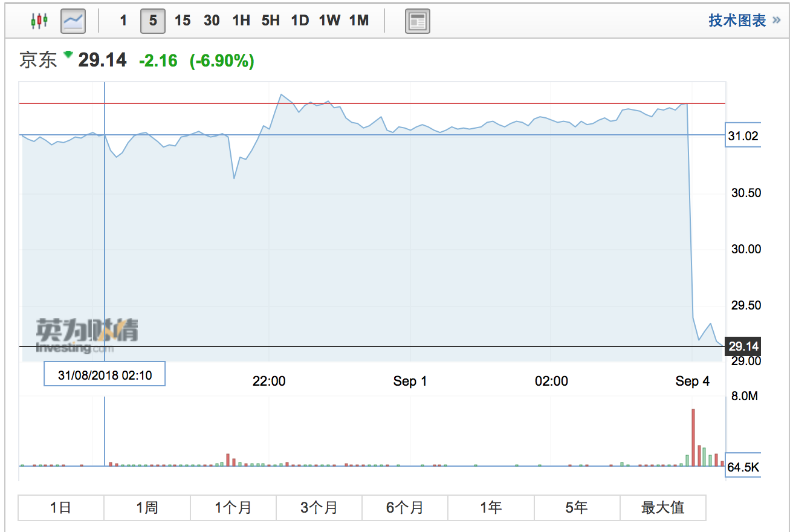
Task: Click the tallest red volume bar
Action: pyautogui.click(x=693, y=438)
